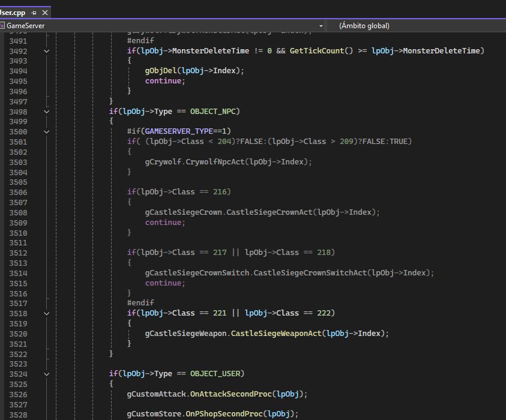Click the continue keyword on line 3515
Image resolution: width=506 pixels, height=420 pixels.
[x=163, y=283]
